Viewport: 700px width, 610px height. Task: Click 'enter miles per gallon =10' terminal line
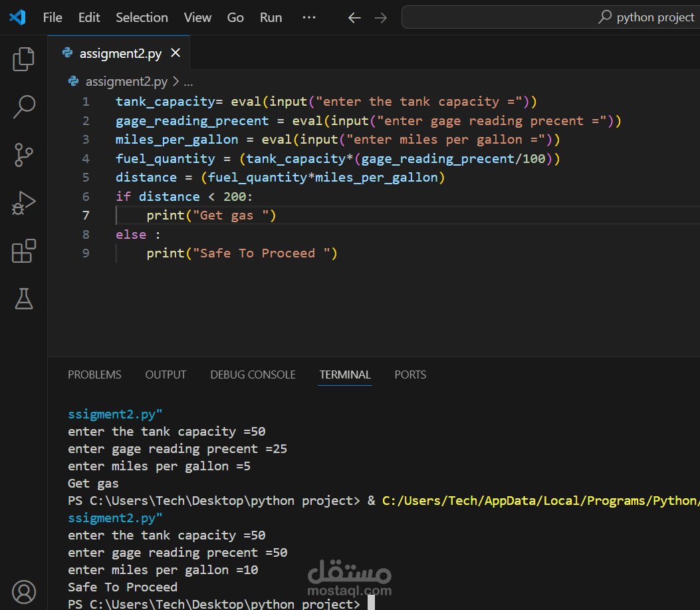coord(163,570)
